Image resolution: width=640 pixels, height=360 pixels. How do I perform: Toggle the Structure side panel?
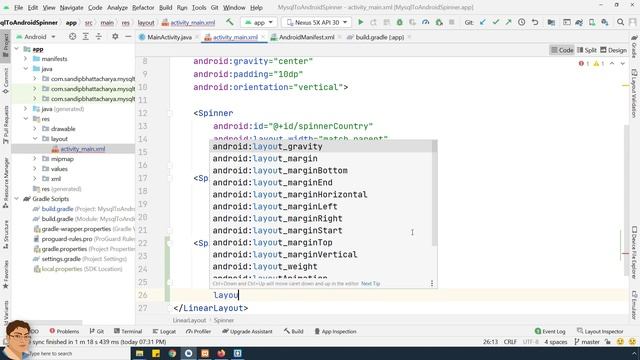(5, 235)
